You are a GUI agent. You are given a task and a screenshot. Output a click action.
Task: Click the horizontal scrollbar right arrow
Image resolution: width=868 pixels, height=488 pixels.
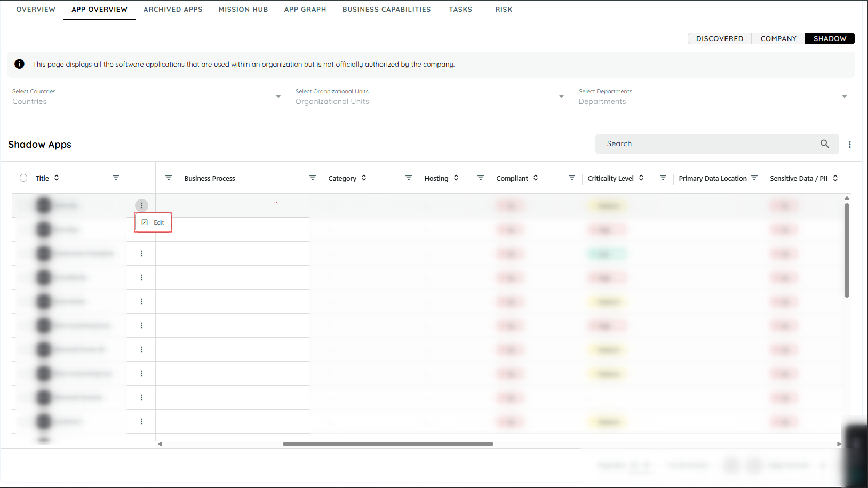pos(839,444)
